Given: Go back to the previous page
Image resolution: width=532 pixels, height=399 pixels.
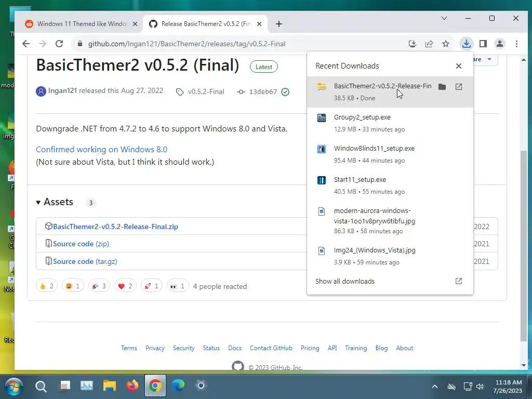Looking at the screenshot, I should pos(26,44).
